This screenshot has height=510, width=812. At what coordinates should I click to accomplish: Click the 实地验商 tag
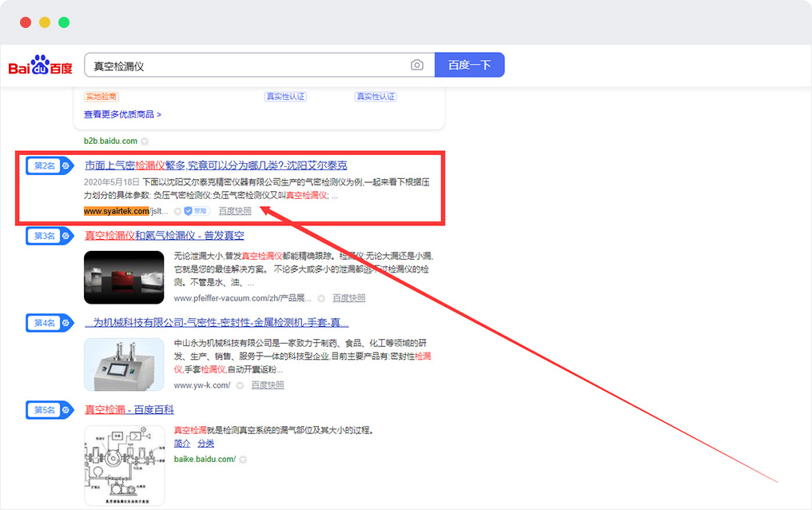(x=101, y=97)
